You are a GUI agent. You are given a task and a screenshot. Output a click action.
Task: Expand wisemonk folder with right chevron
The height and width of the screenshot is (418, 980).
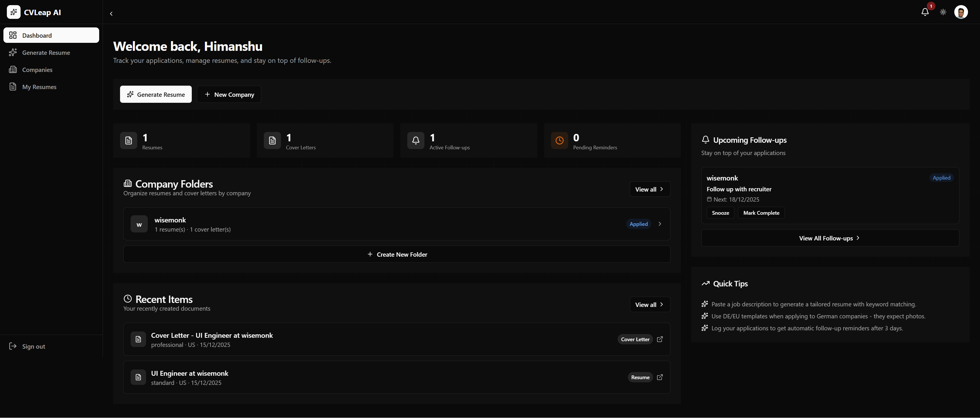(x=660, y=224)
